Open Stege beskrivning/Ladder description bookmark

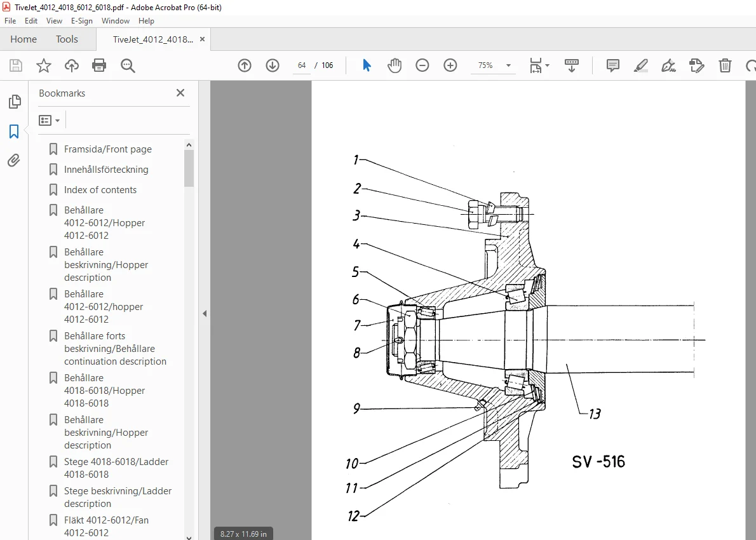(x=118, y=497)
